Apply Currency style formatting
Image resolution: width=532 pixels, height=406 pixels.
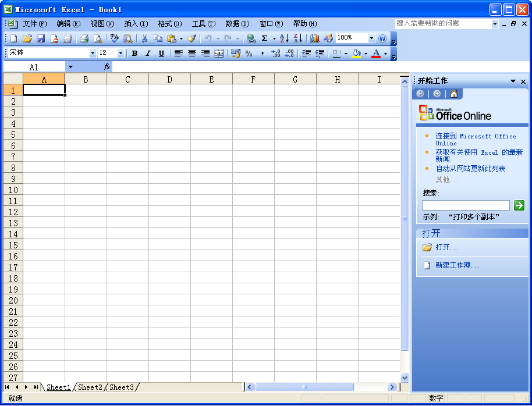[x=236, y=54]
